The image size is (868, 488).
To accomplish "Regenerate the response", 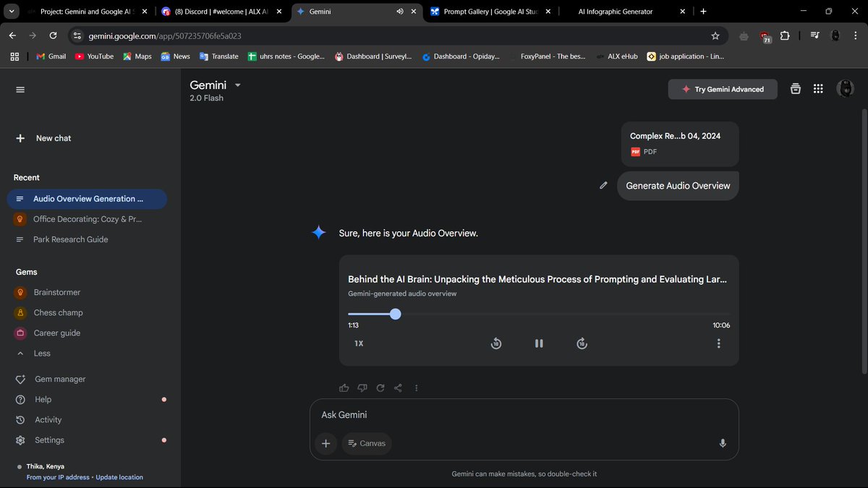I will click(380, 388).
